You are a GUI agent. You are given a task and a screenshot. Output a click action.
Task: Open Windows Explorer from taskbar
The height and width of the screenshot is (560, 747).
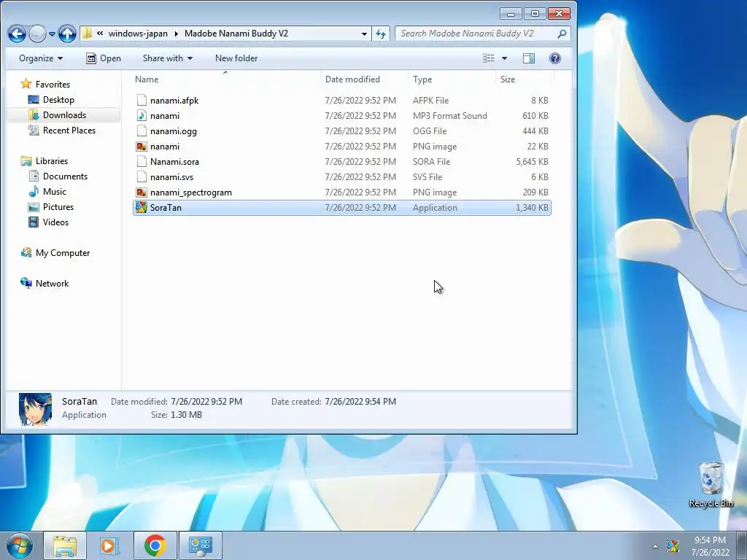(65, 545)
